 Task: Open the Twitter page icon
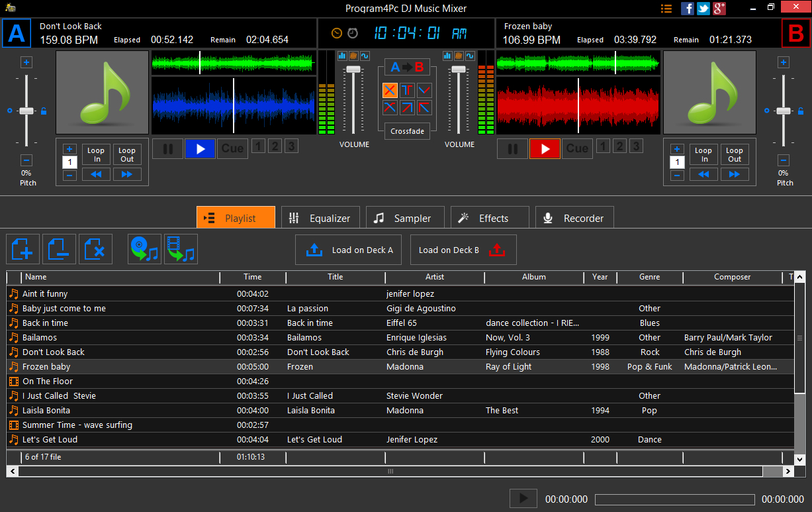(703, 9)
